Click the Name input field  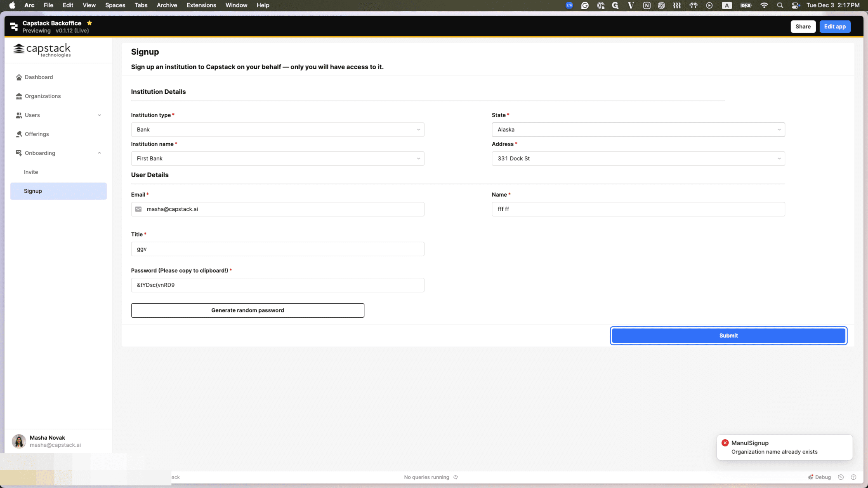[638, 209]
